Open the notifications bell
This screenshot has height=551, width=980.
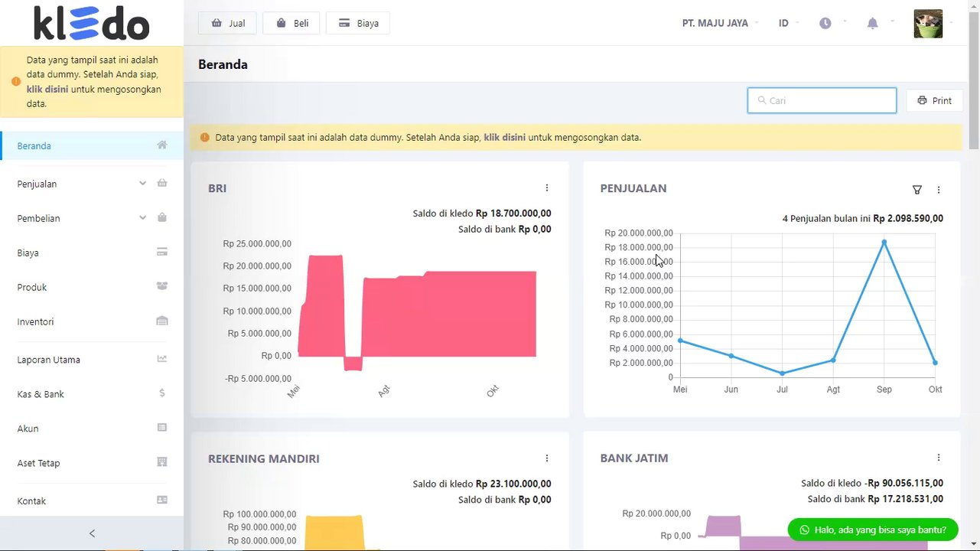[873, 23]
